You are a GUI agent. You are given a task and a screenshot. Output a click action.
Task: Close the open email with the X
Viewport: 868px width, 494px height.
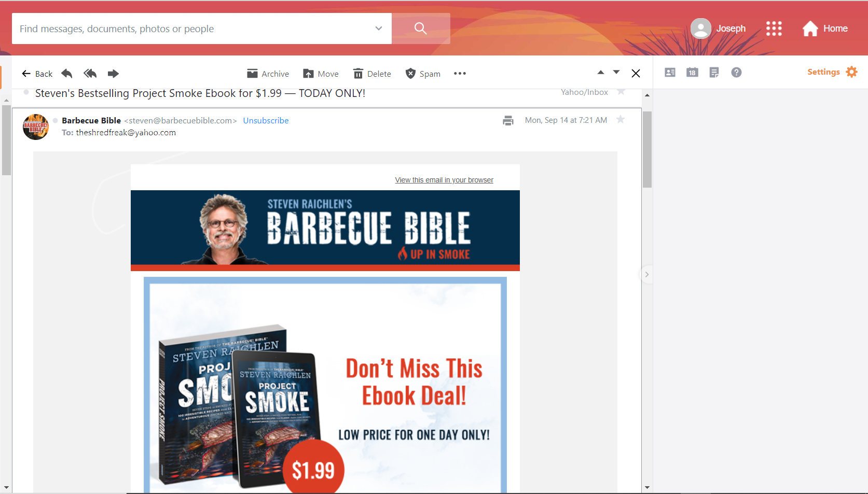[636, 74]
